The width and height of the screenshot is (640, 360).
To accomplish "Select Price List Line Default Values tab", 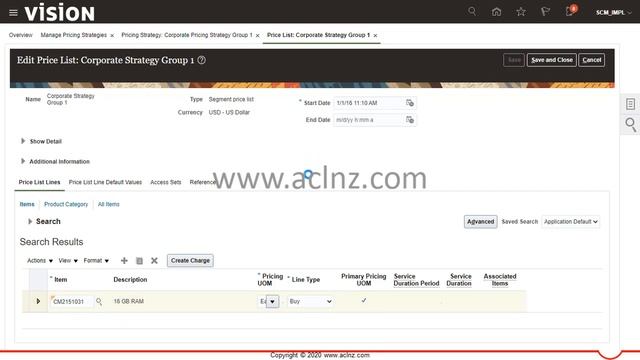I will 105,182.
